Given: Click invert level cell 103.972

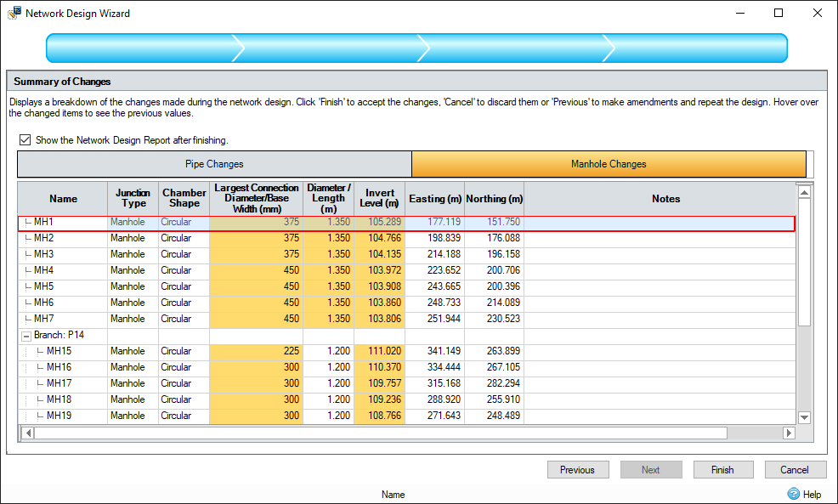Looking at the screenshot, I should (379, 270).
